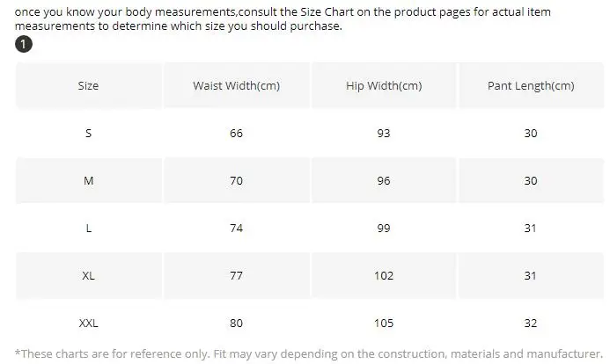Select the Size column header
The height and width of the screenshot is (364, 610).
pyautogui.click(x=89, y=85)
